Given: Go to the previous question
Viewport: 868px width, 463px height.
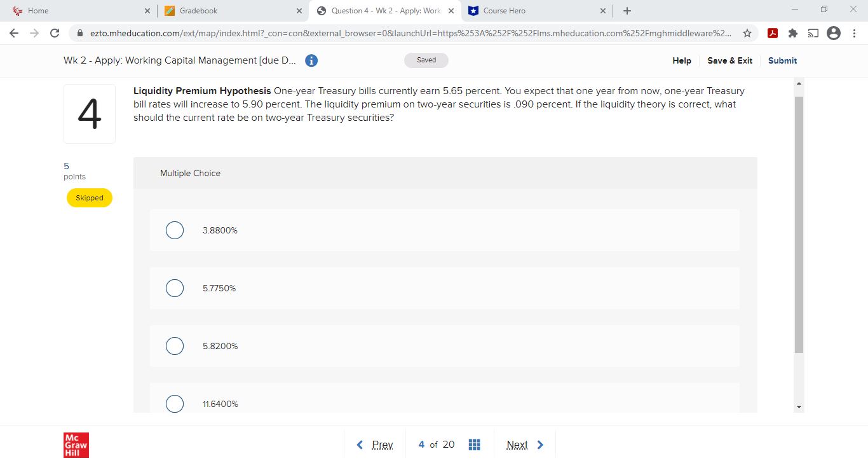Looking at the screenshot, I should 375,445.
